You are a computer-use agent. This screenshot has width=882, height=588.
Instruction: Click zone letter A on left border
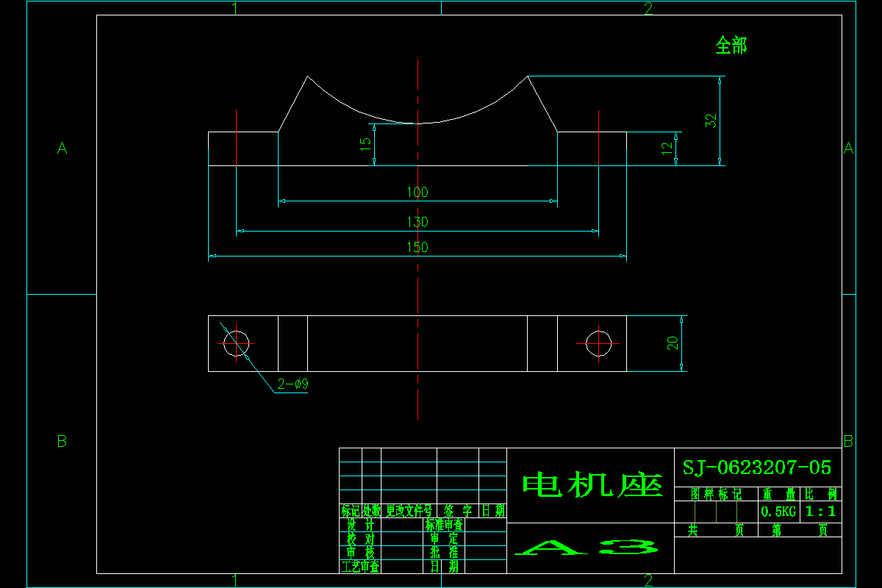(62, 148)
